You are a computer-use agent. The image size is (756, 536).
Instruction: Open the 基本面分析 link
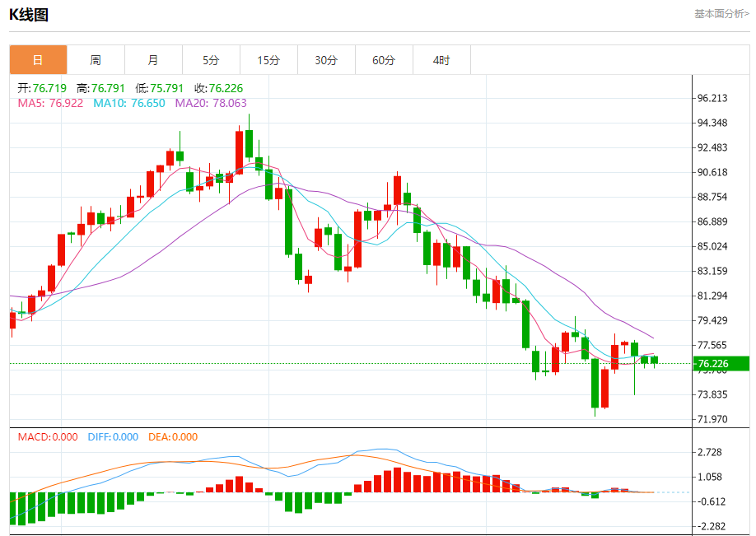coord(721,14)
